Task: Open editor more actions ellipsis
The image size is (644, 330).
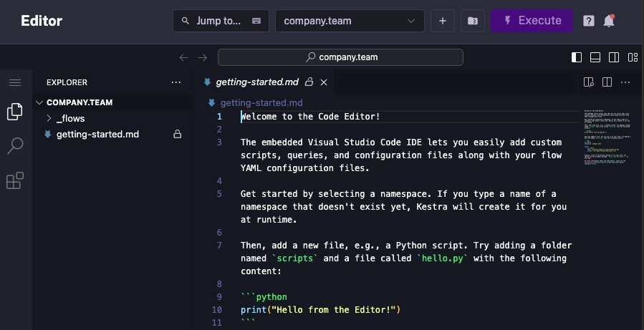Action: pos(625,82)
